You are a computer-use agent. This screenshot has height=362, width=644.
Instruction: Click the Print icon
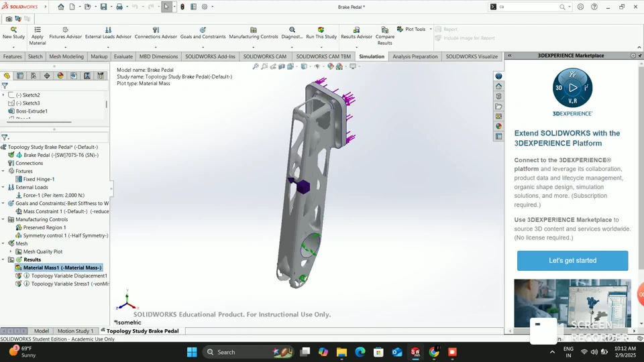pos(119,7)
